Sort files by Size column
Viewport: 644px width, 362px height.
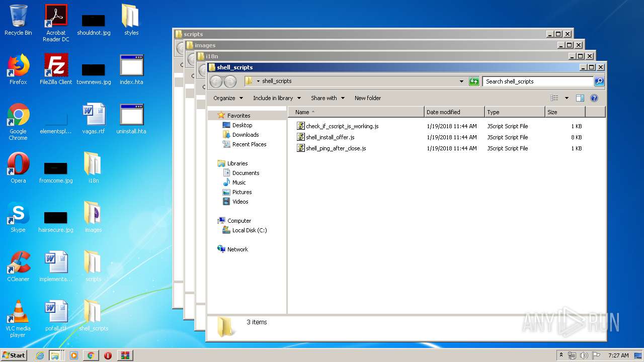pyautogui.click(x=565, y=112)
